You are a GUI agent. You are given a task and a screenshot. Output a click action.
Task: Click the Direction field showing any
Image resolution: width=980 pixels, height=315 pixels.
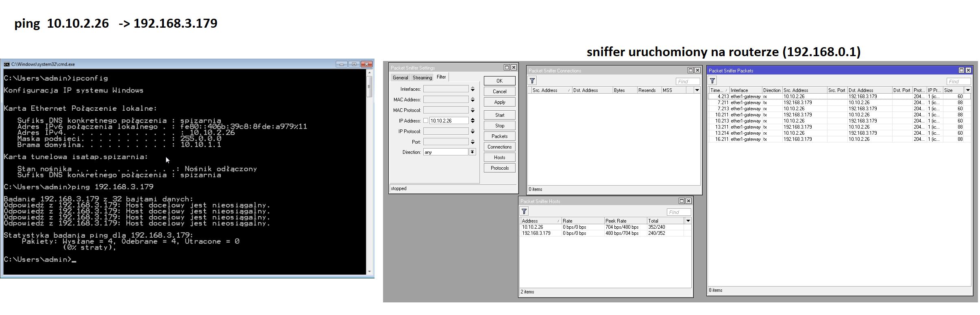[x=446, y=152]
